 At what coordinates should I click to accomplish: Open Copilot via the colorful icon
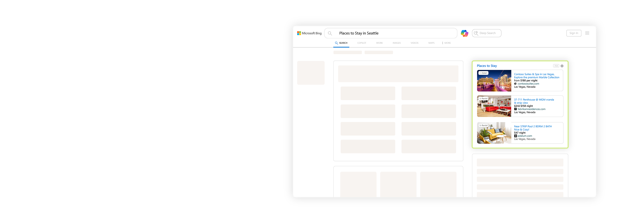464,33
